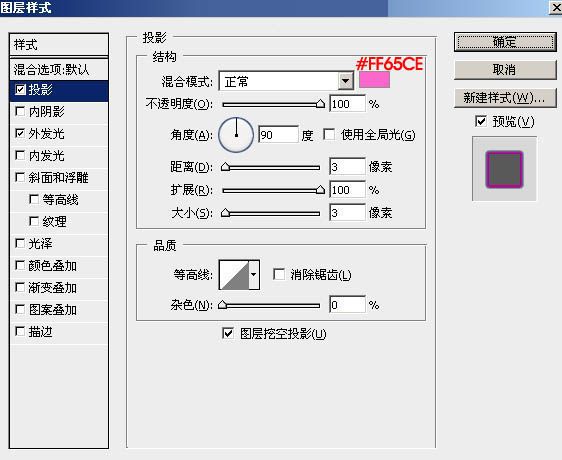562x460 pixels.
Task: Select the 投影 list entry label
Action: pyautogui.click(x=41, y=90)
